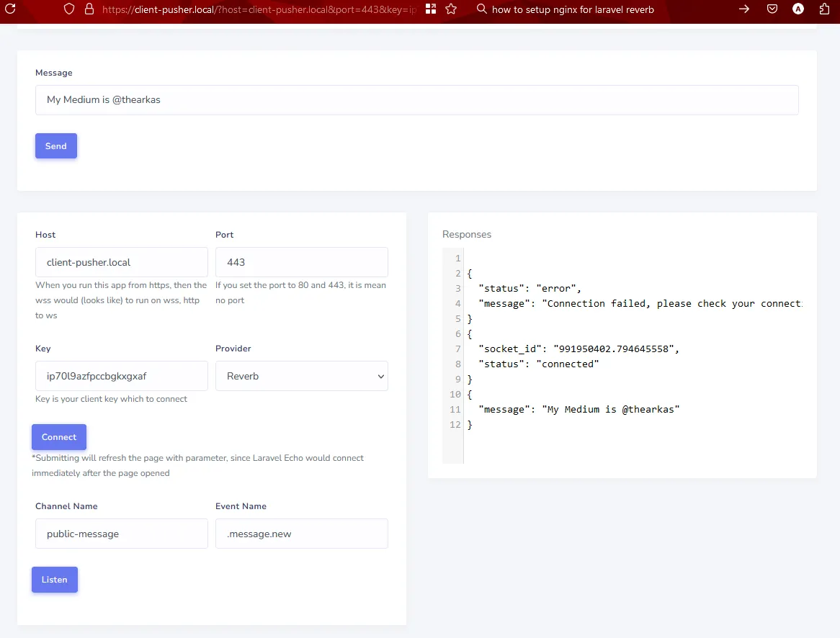Save the page to Pocket

point(772,9)
